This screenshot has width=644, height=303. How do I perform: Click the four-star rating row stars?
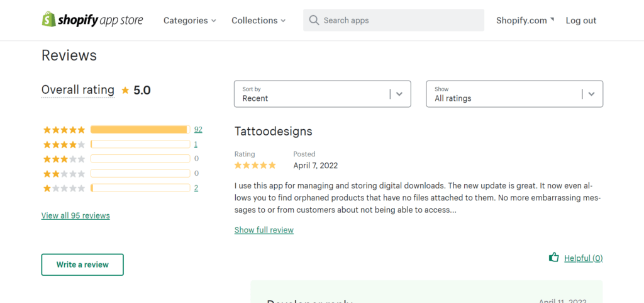[64, 144]
